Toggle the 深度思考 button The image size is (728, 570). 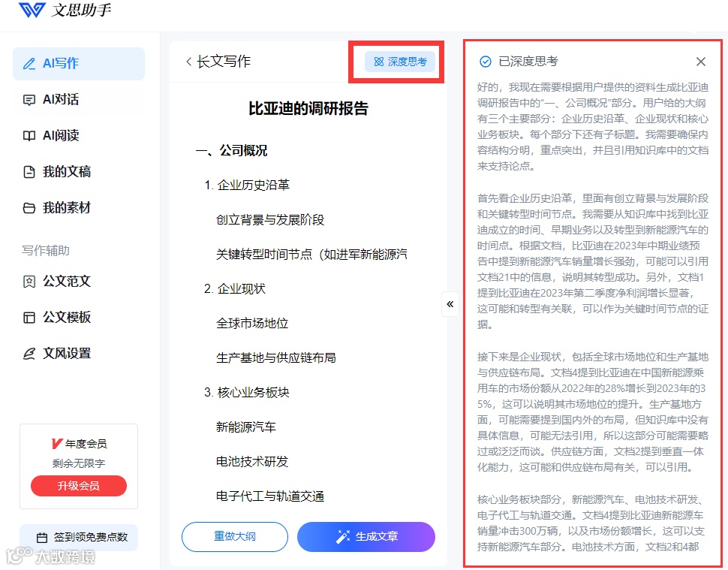pyautogui.click(x=400, y=62)
